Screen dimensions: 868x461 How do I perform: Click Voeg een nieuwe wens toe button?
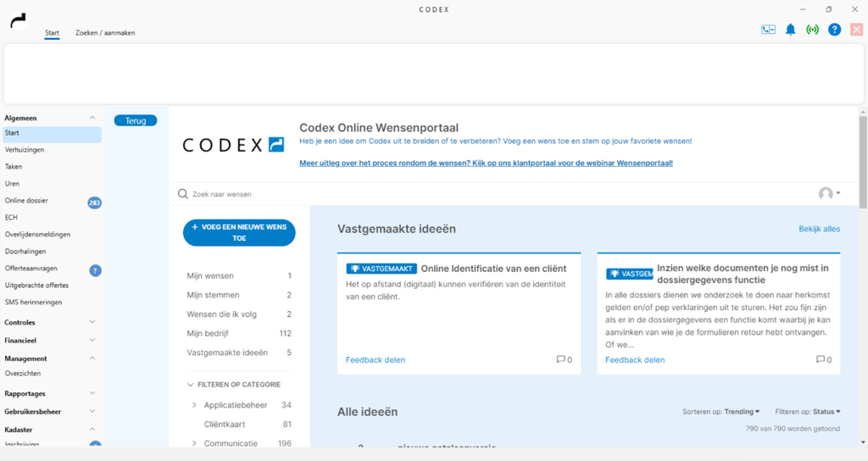click(239, 233)
